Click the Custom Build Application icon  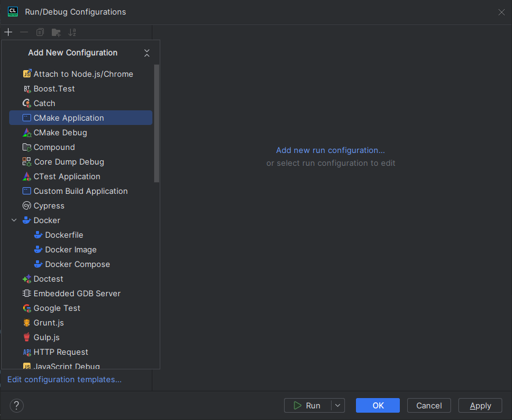[27, 191]
